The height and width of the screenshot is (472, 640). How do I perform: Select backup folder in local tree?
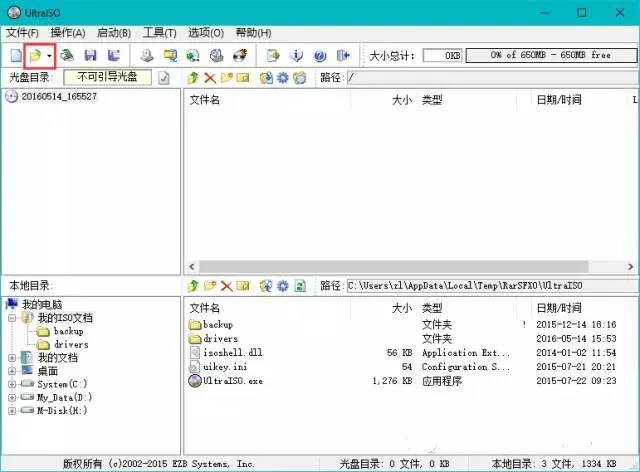69,331
